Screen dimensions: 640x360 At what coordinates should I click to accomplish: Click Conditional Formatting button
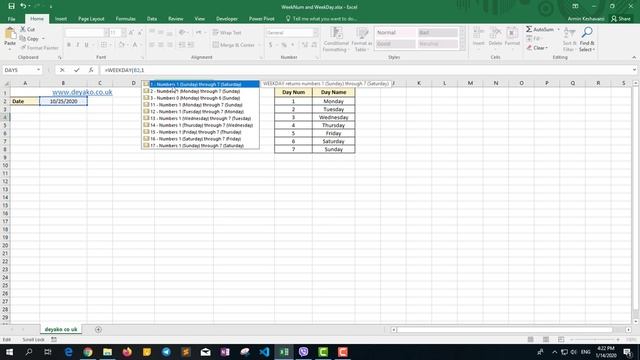pos(336,39)
